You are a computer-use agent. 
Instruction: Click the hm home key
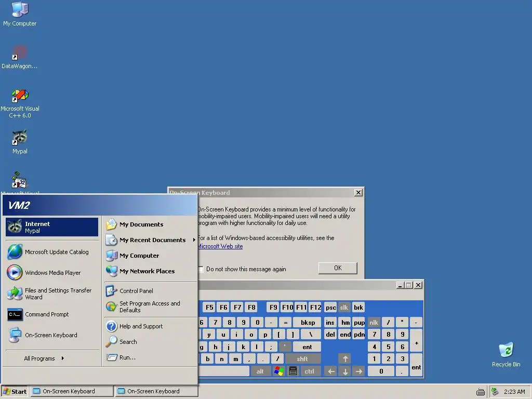tap(345, 322)
